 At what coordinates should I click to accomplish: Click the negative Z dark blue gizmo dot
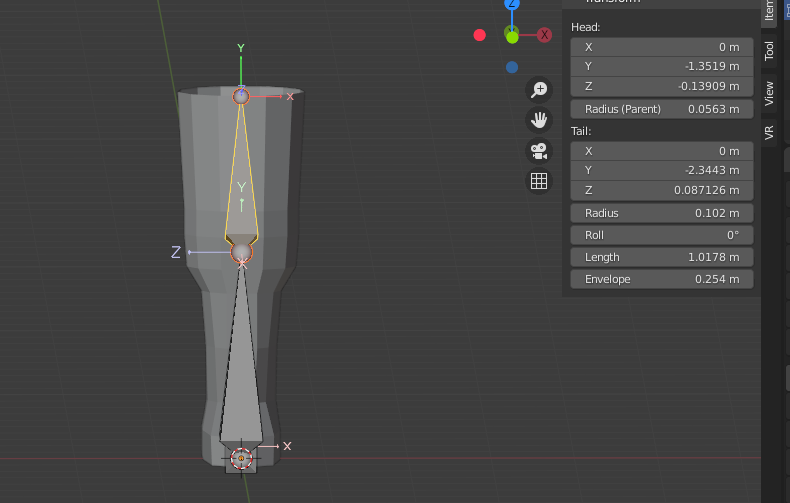512,67
